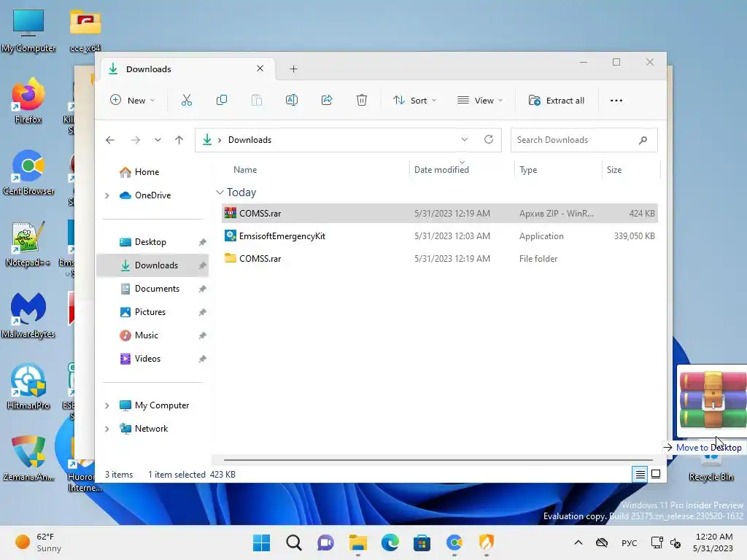Select Recycle Bin on desktop
This screenshot has height=560, width=747.
tap(711, 467)
